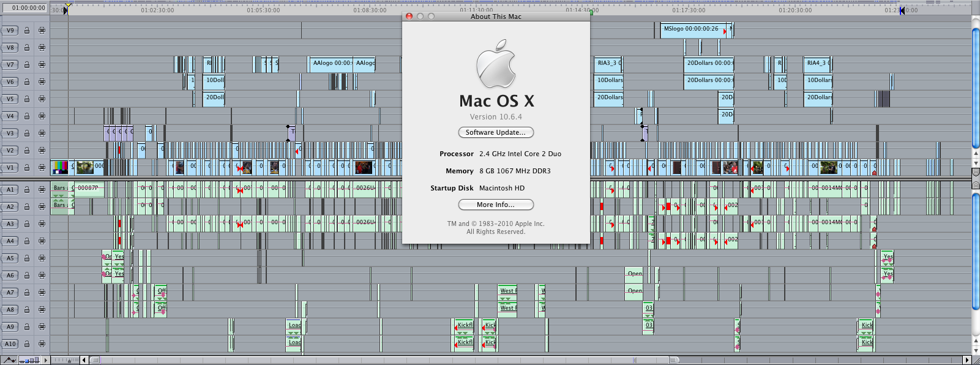The image size is (980, 365).
Task: Toggle Auto Select on audio track A1
Action: (42, 190)
